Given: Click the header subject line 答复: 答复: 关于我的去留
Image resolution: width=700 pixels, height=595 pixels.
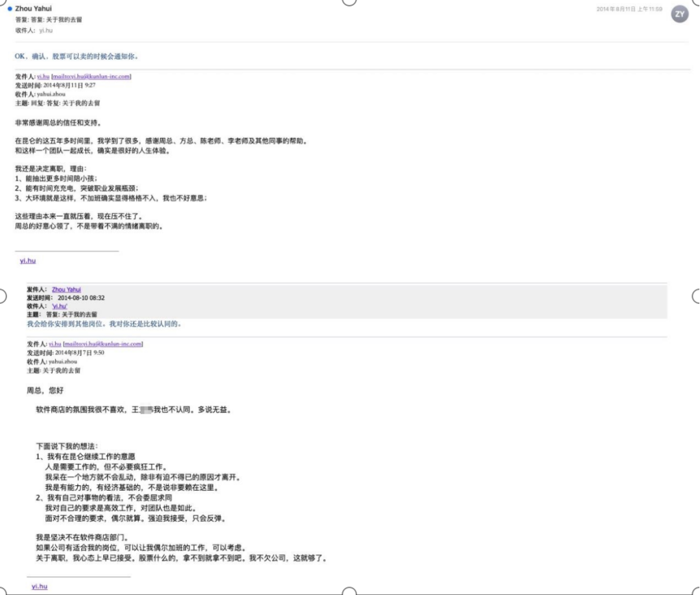Looking at the screenshot, I should pos(49,19).
